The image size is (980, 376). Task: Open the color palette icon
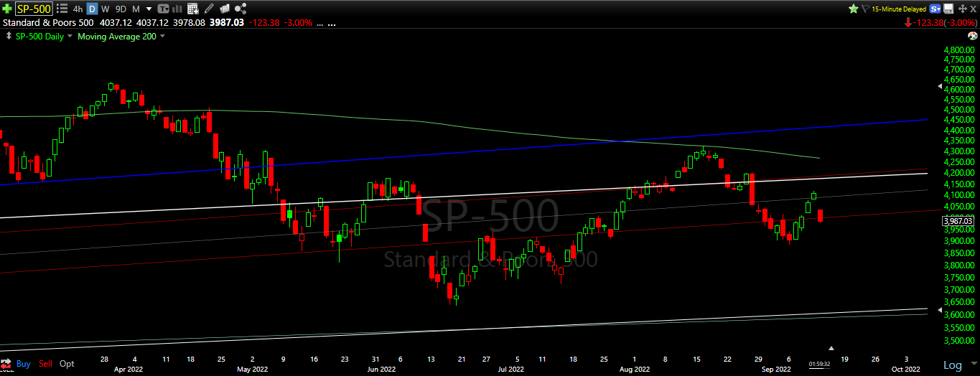(971, 36)
